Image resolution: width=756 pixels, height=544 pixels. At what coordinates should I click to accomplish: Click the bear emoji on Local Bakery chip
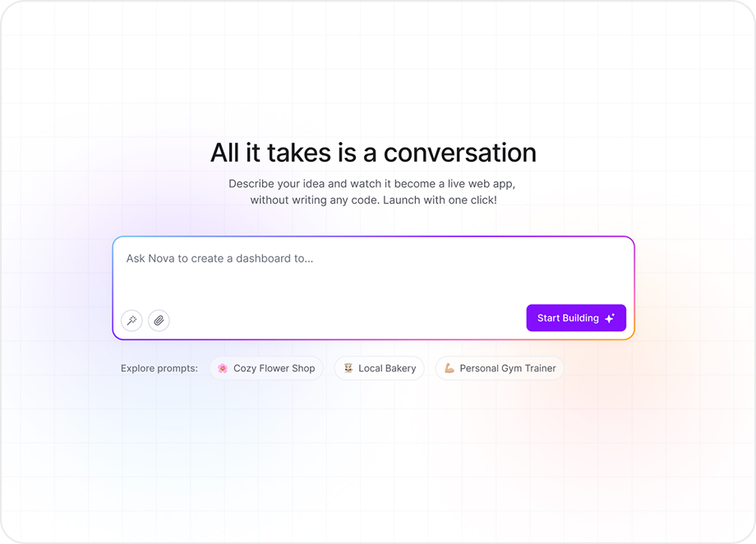click(x=348, y=368)
